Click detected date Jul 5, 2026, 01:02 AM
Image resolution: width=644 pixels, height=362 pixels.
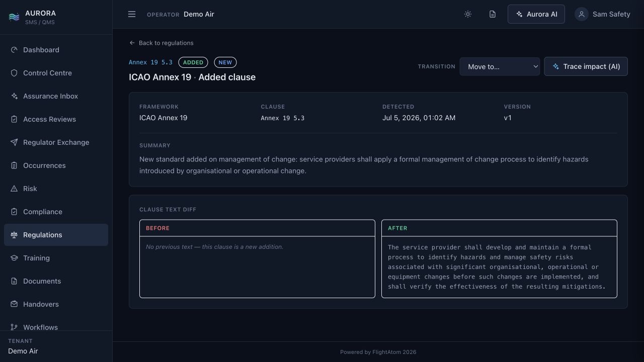[419, 118]
